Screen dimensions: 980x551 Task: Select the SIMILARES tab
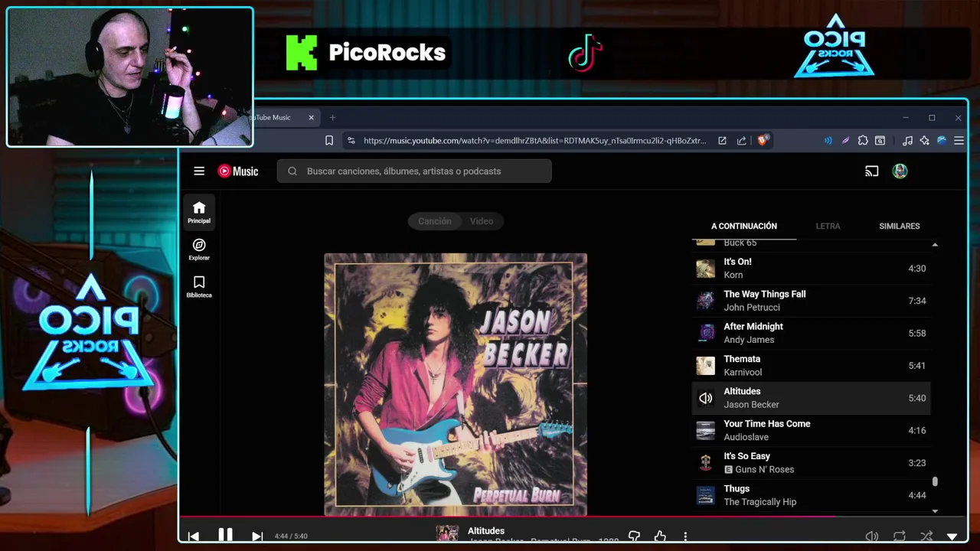click(900, 227)
